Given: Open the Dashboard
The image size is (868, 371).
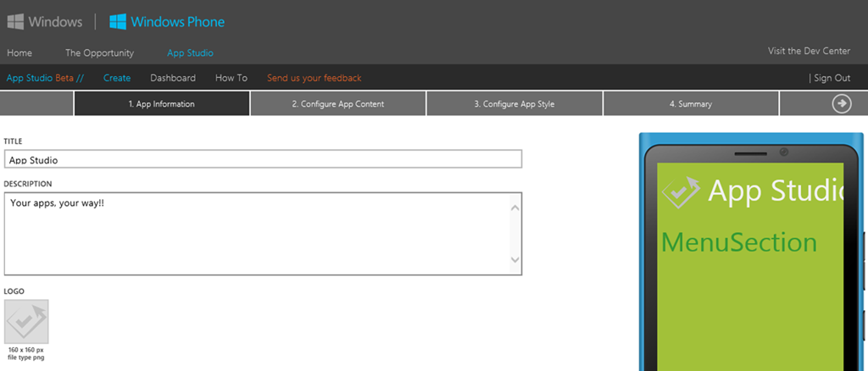Looking at the screenshot, I should click(173, 78).
